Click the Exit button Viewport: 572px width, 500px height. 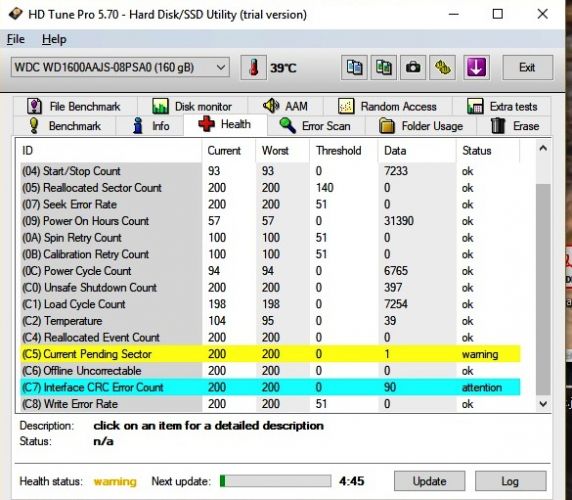[527, 67]
